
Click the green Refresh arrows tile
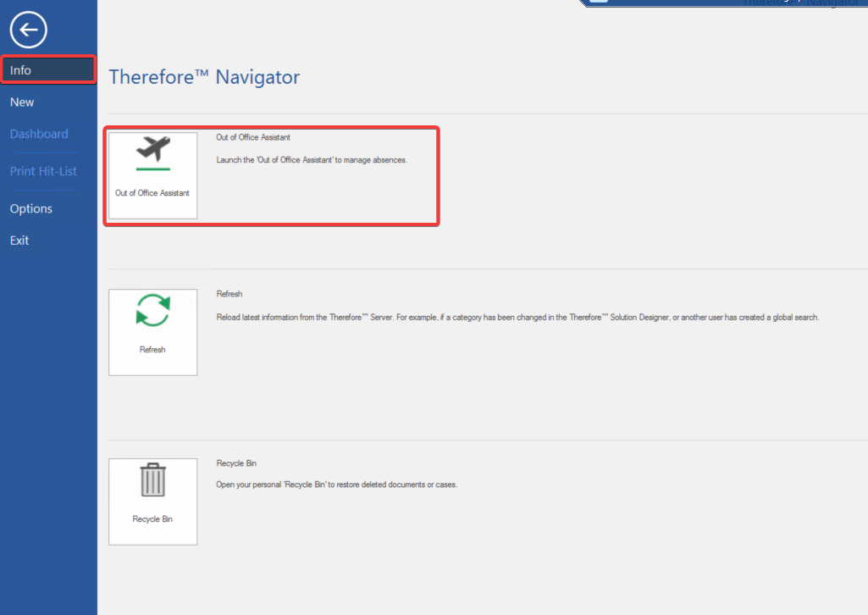point(152,332)
